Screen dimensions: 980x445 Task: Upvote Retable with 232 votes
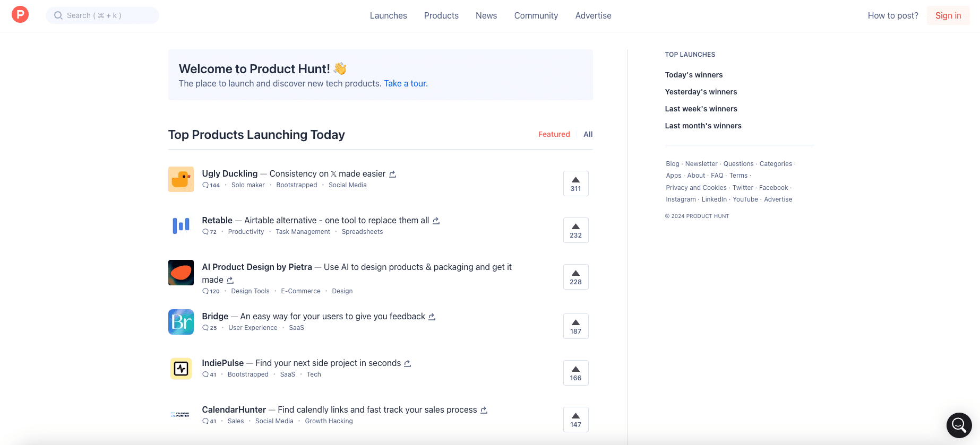576,230
